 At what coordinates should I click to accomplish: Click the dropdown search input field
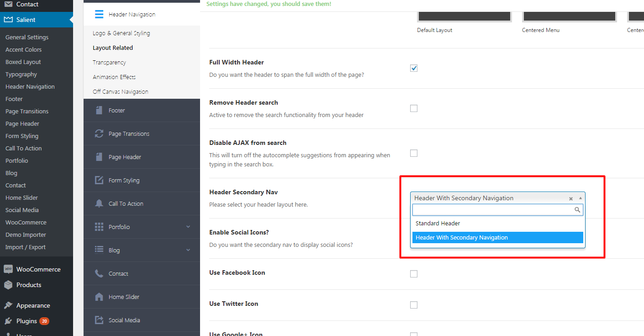coord(493,210)
